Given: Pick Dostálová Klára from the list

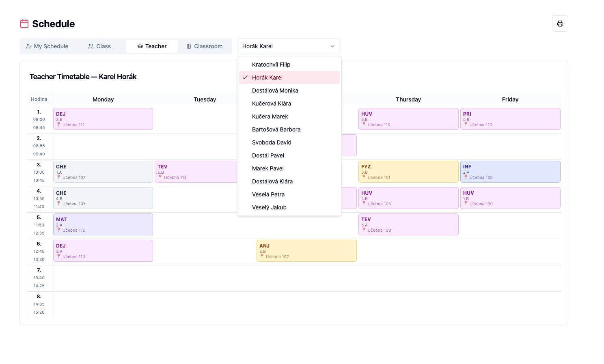Looking at the screenshot, I should point(289,181).
